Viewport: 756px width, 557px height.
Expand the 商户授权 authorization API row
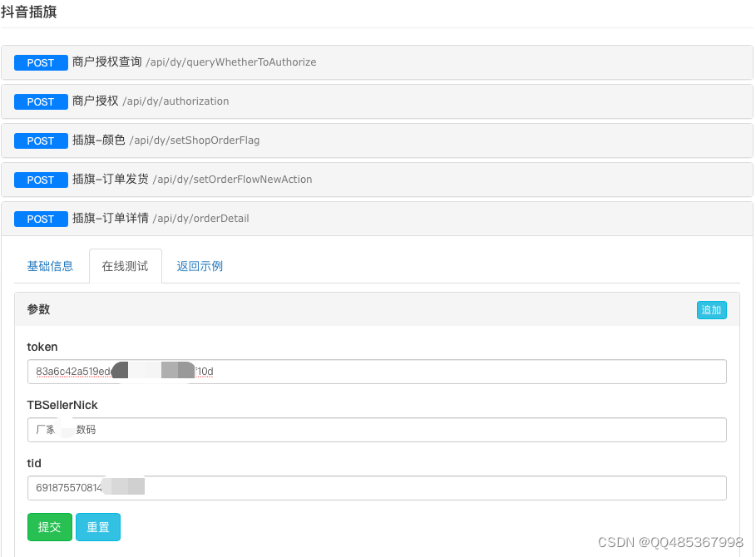377,101
